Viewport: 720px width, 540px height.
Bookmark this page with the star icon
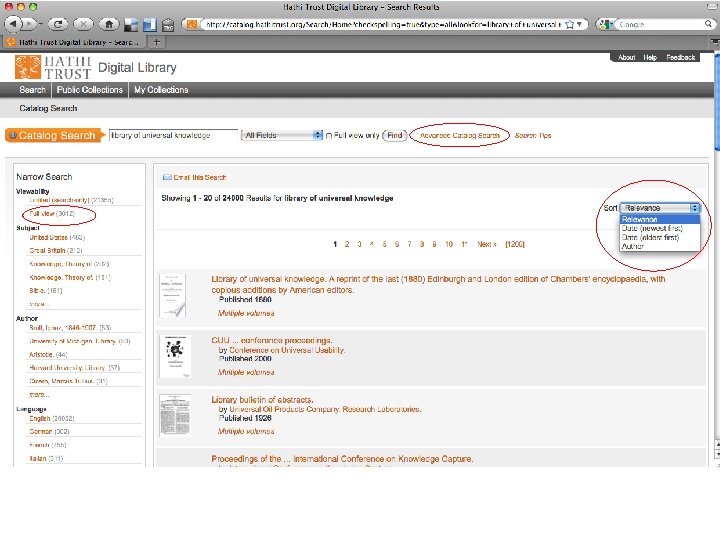point(569,24)
